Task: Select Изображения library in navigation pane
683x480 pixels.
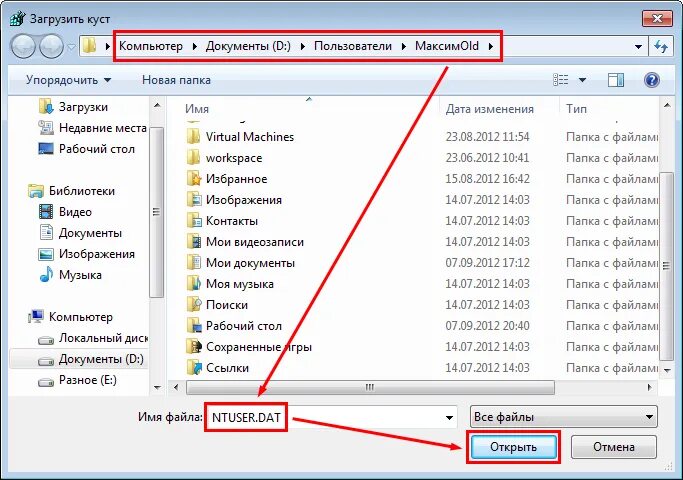Action: coord(87,254)
